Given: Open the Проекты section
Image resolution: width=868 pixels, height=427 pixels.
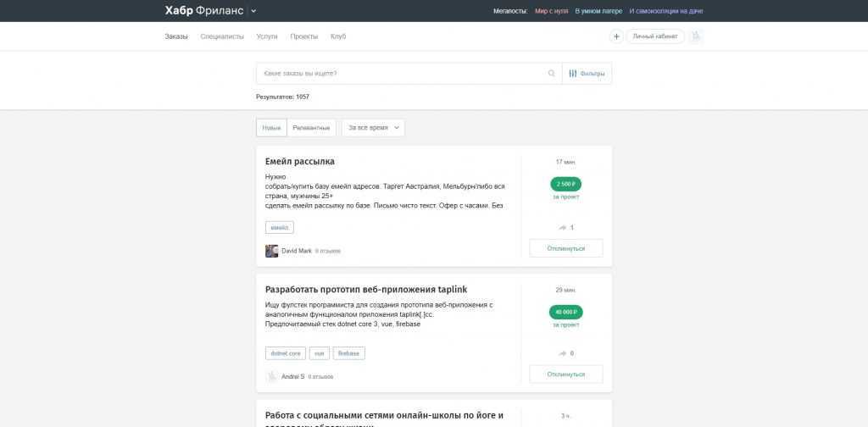Looking at the screenshot, I should coord(304,36).
